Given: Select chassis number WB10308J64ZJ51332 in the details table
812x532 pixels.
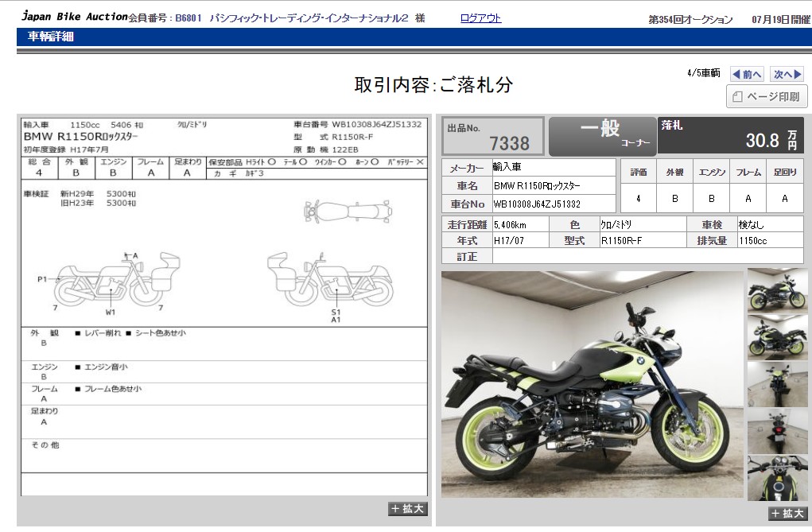Looking at the screenshot, I should (537, 204).
